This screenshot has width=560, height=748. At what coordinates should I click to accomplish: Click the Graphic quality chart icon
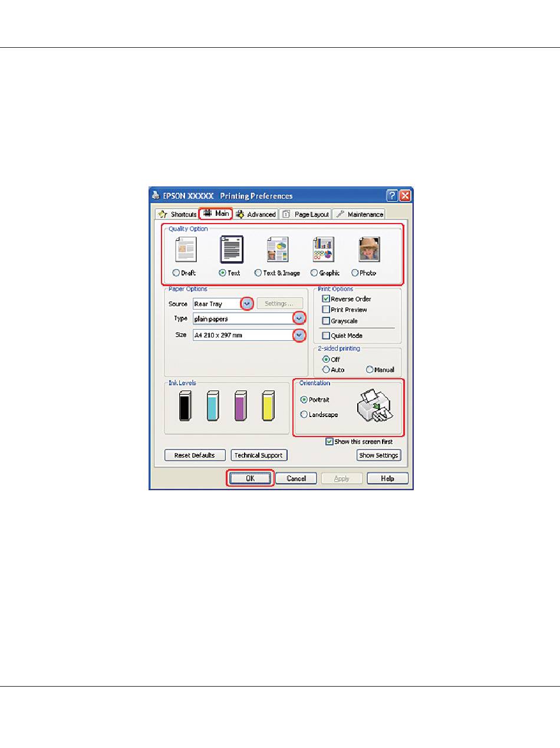[x=324, y=250]
